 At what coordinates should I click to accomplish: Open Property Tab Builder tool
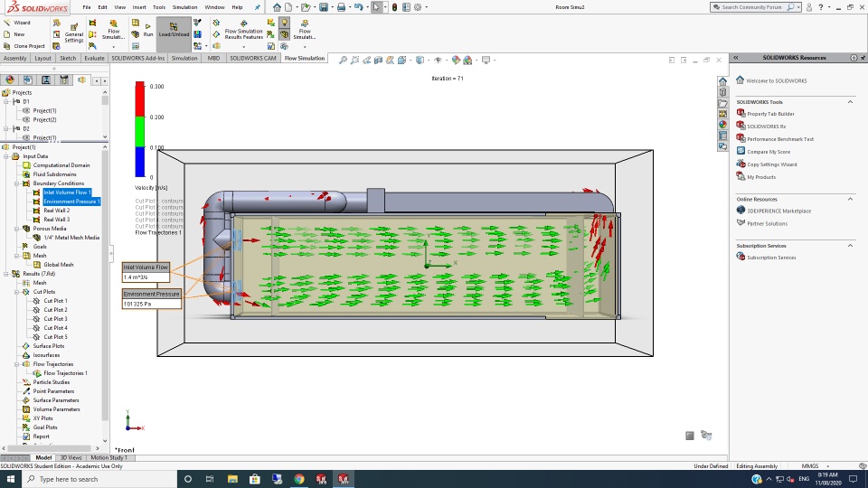769,114
